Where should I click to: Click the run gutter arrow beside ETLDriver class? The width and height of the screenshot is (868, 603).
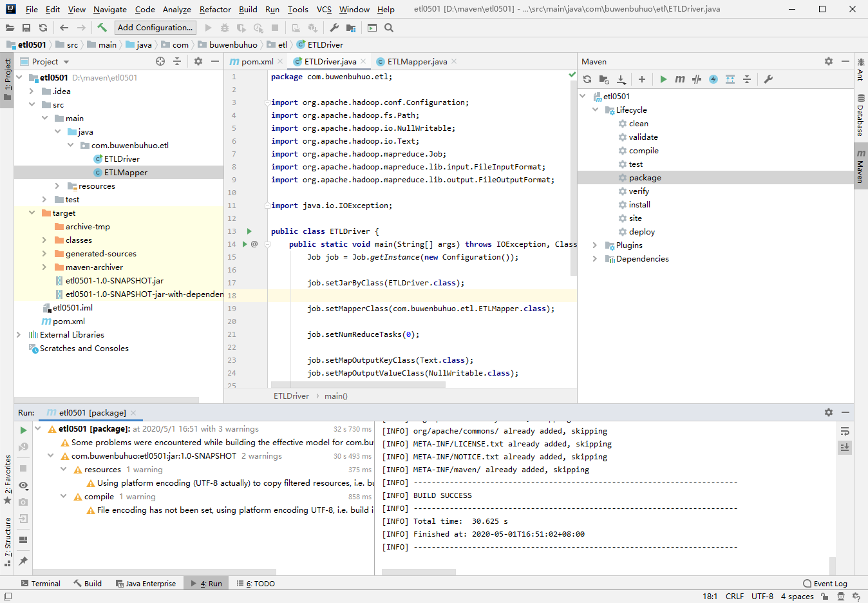pos(249,231)
